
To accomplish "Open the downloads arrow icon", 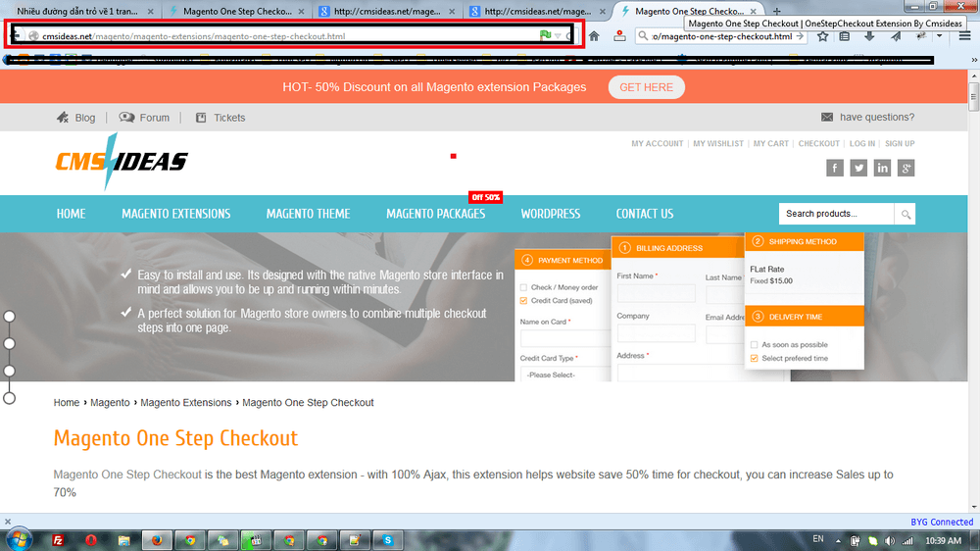I will click(x=869, y=36).
